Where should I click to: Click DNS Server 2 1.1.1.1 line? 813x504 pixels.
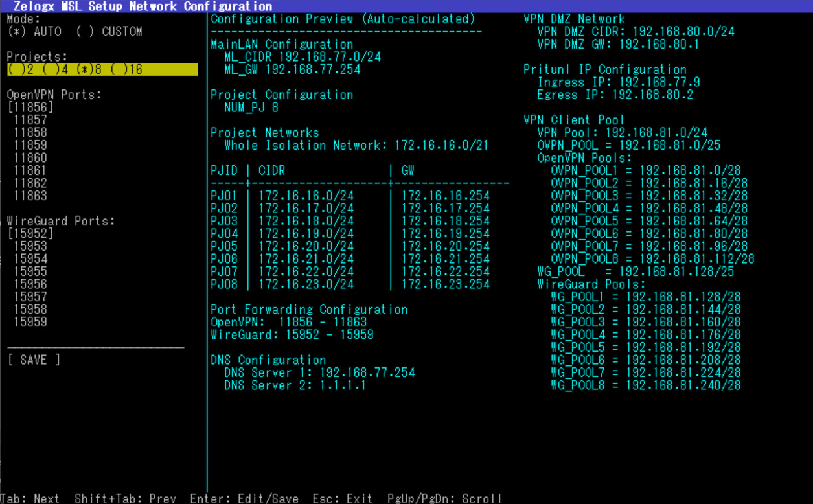coord(295,385)
